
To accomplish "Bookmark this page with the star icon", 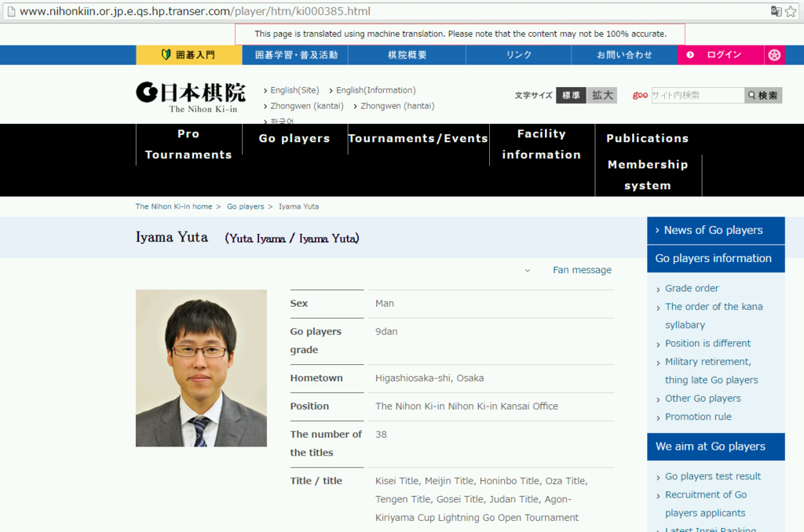I will click(791, 11).
